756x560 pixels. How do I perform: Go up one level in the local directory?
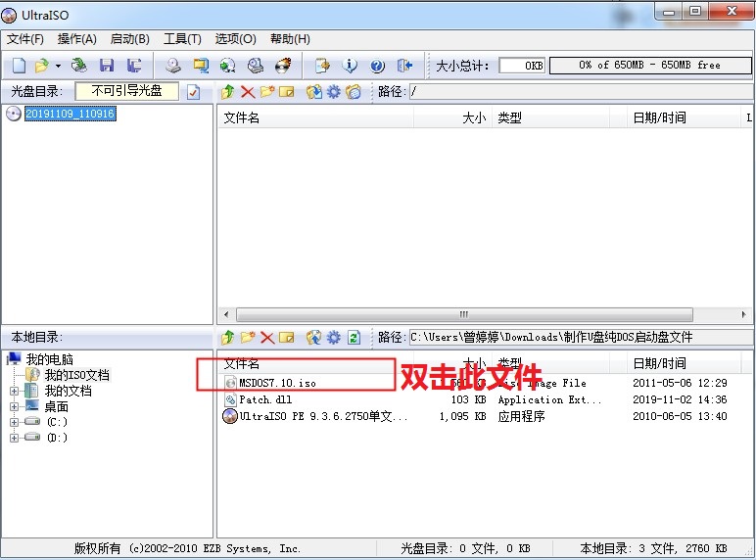(227, 338)
